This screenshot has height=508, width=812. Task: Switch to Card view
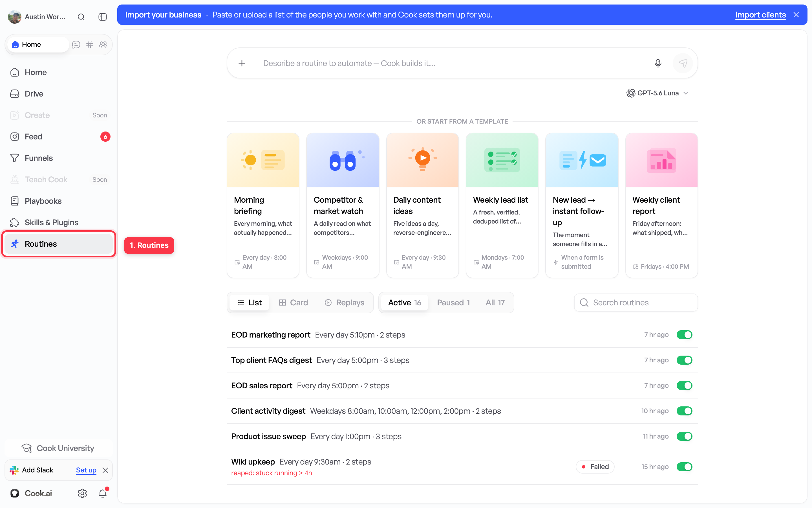[293, 302]
